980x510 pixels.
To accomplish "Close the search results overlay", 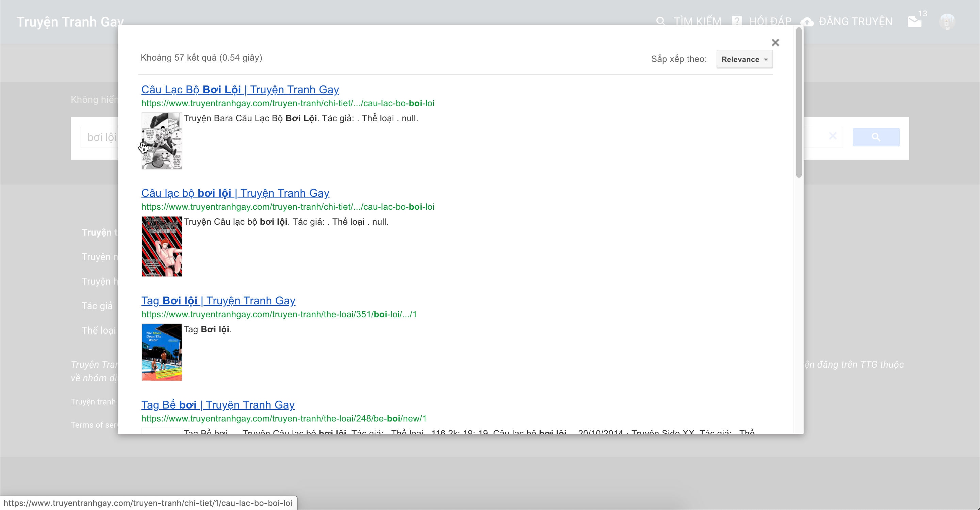I will tap(775, 43).
